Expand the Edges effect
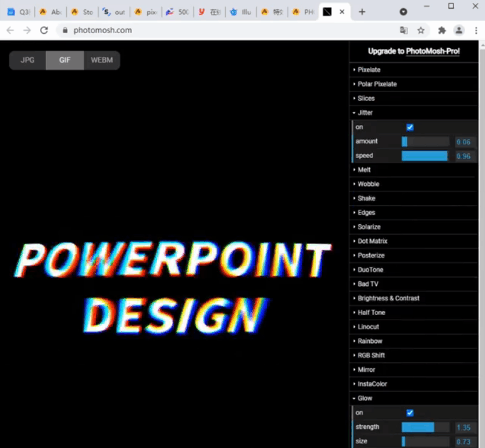Screen dimensions: 485x448 tap(413, 213)
